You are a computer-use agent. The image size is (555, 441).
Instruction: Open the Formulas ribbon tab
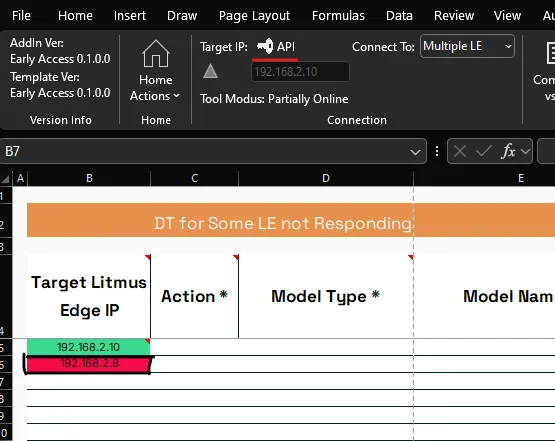(338, 16)
